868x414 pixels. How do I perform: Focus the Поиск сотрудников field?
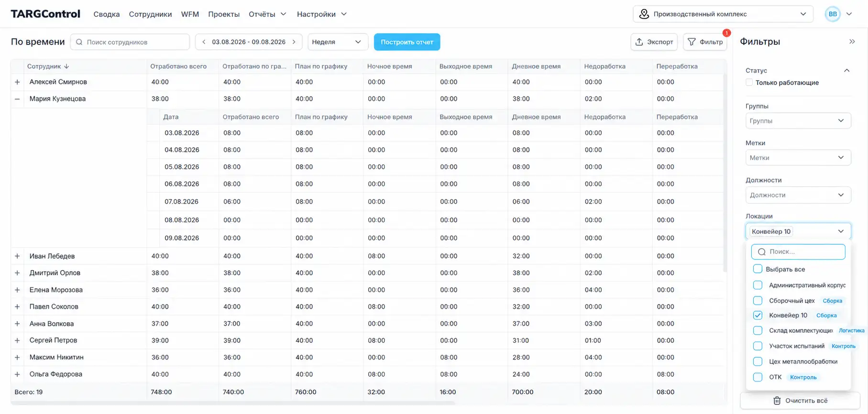click(130, 42)
